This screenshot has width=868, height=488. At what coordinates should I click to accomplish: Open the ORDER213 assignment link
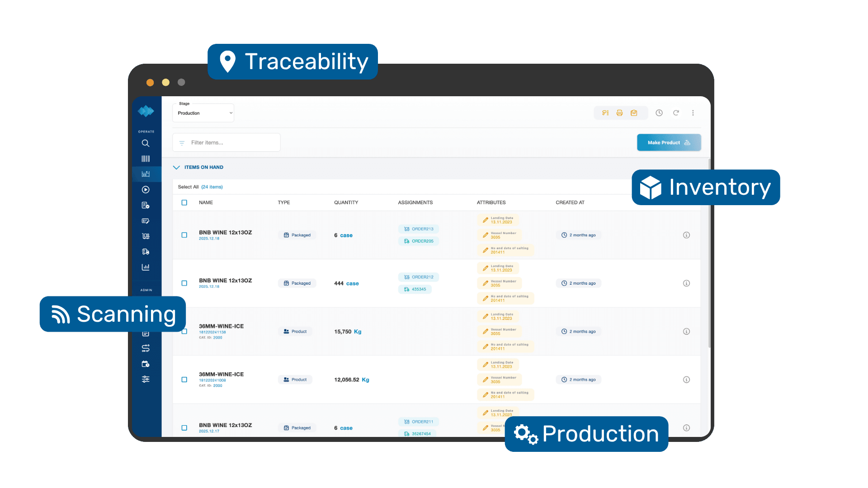(419, 229)
